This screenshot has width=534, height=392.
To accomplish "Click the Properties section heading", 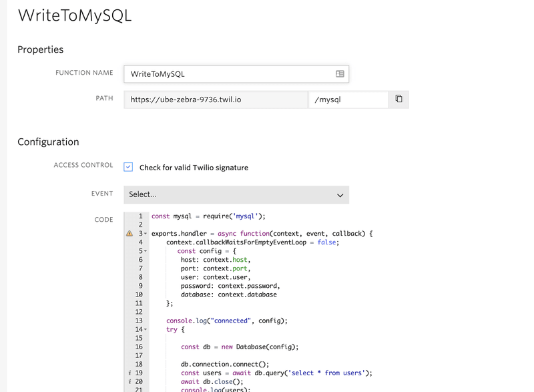I will click(41, 49).
